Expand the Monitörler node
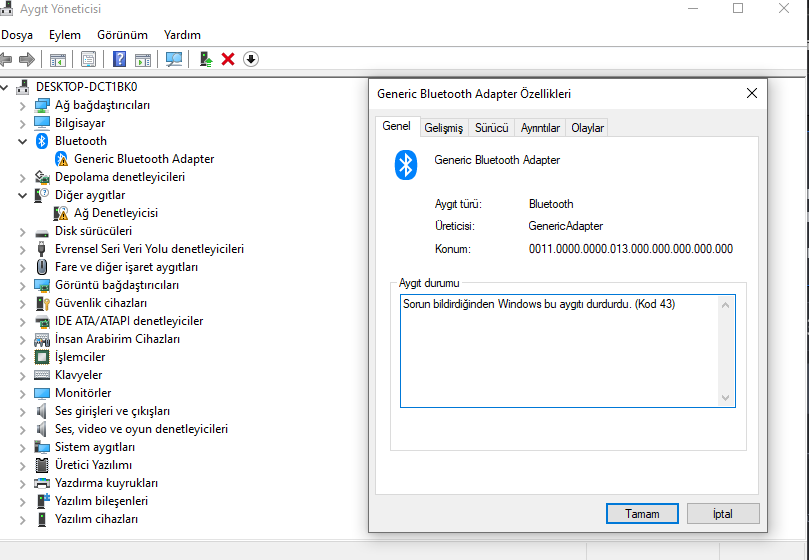The width and height of the screenshot is (809, 560). (22, 394)
